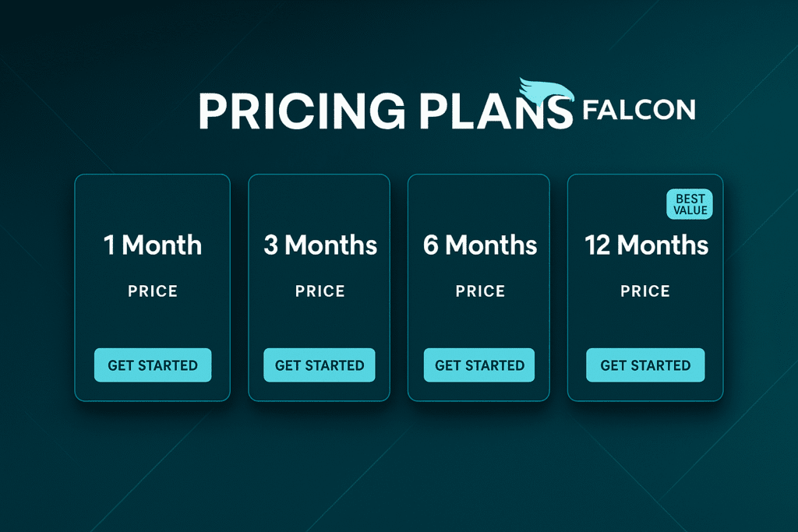
Task: Choose GET STARTED for 12 Months plan
Action: (x=645, y=365)
